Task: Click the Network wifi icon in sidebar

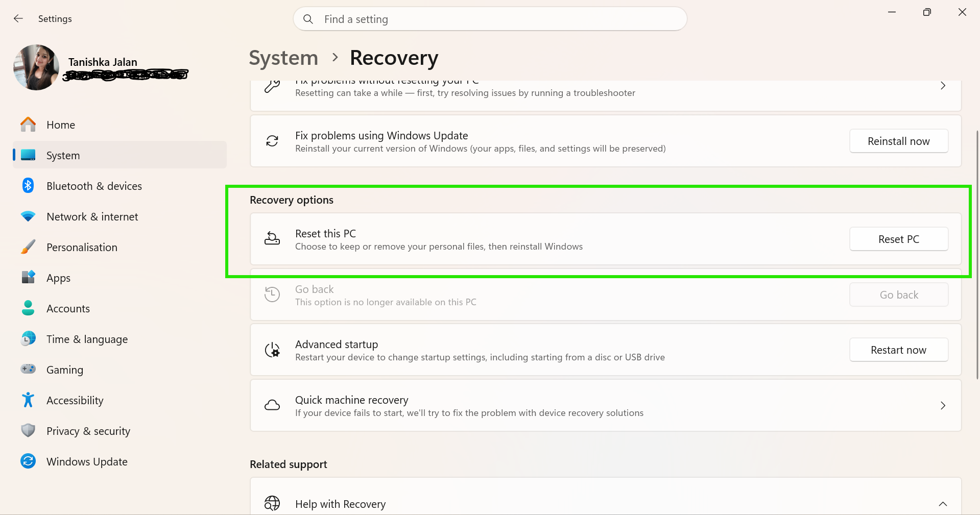Action: point(28,216)
